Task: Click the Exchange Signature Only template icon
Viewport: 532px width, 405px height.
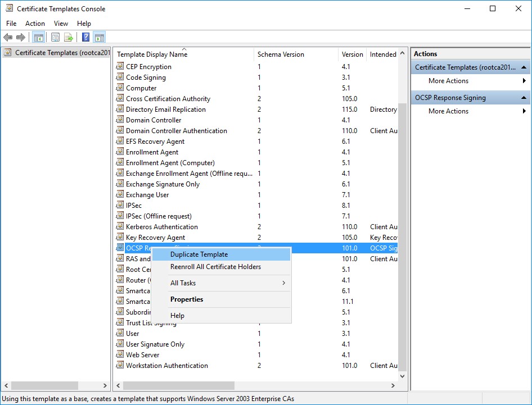Action: pyautogui.click(x=120, y=184)
